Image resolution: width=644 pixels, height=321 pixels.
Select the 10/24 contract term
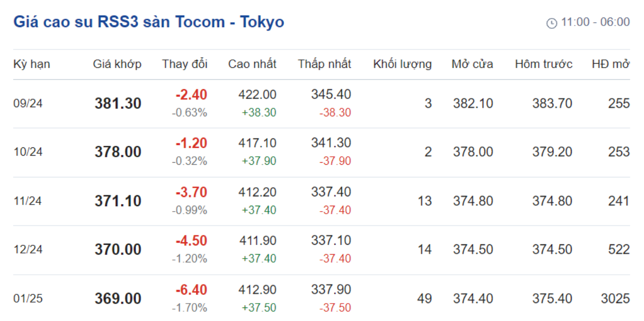click(x=28, y=152)
